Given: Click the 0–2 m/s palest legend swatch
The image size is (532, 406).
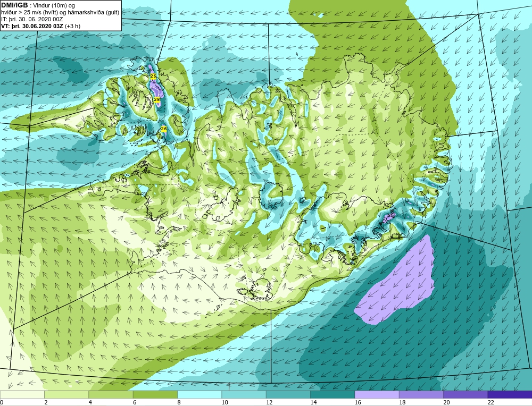Looking at the screenshot, I should [x=22, y=394].
